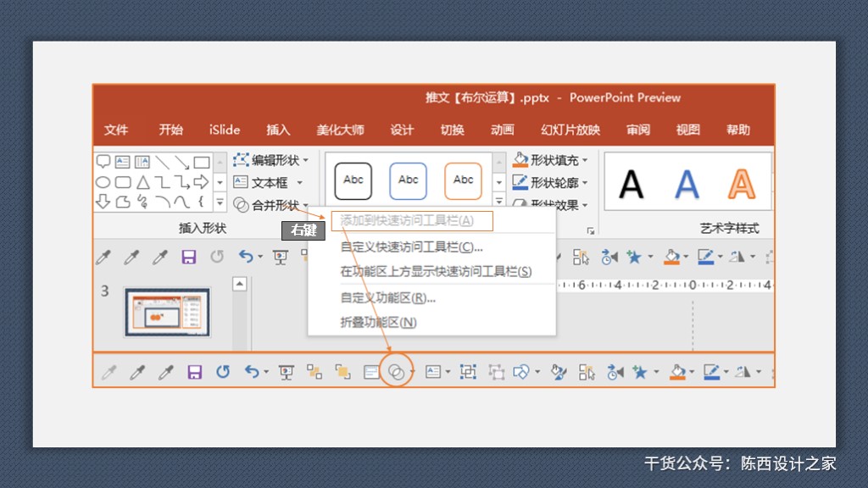The width and height of the screenshot is (868, 488).
Task: Select slide 3 thumbnail
Action: point(167,312)
